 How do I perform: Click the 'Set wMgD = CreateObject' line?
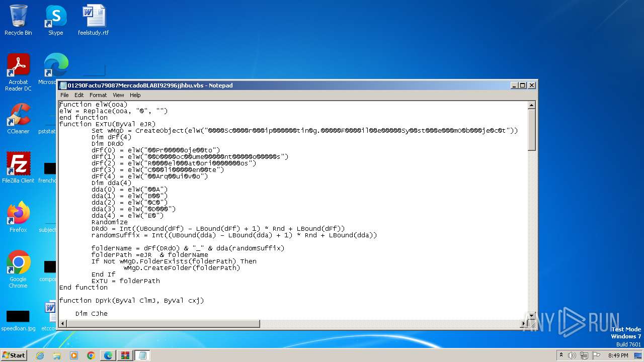point(304,131)
